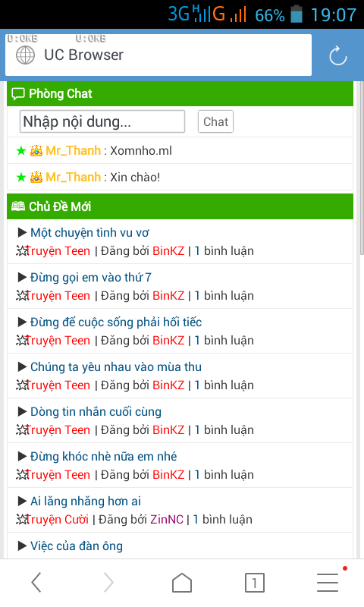Visit ZinNC author profile
This screenshot has width=364, height=607.
[167, 519]
